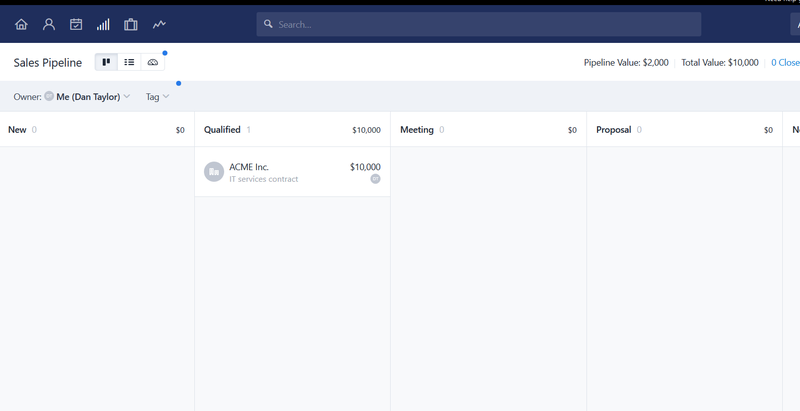Click the Dan Taylor owner avatar in filter

click(x=49, y=96)
